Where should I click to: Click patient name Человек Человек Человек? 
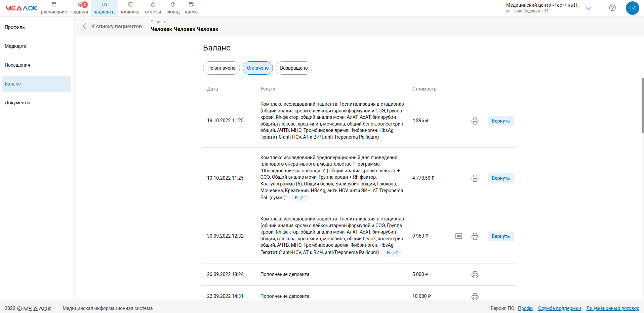[x=185, y=29]
